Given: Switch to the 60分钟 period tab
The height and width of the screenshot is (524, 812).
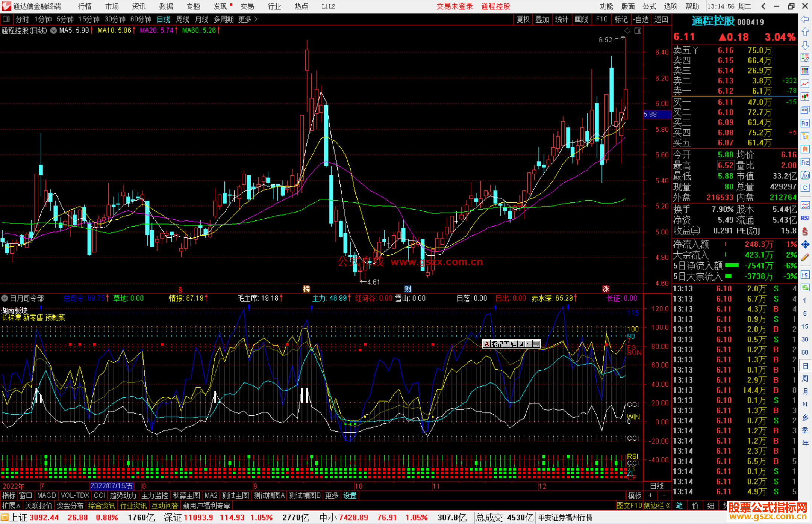Looking at the screenshot, I should pyautogui.click(x=141, y=19).
